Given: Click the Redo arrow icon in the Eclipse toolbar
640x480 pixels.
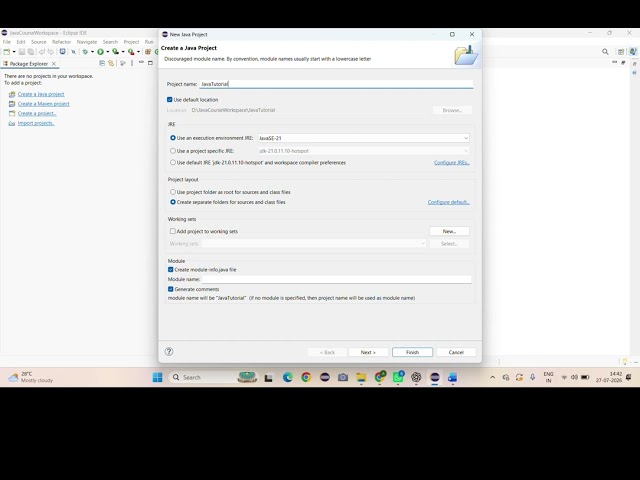Looking at the screenshot, I should pyautogui.click(x=51, y=52).
